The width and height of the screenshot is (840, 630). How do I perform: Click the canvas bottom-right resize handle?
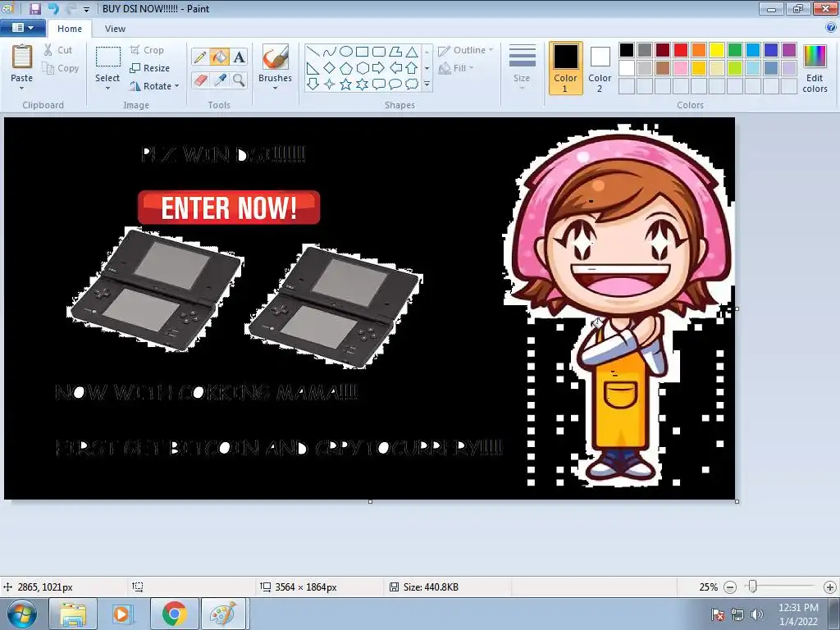737,501
